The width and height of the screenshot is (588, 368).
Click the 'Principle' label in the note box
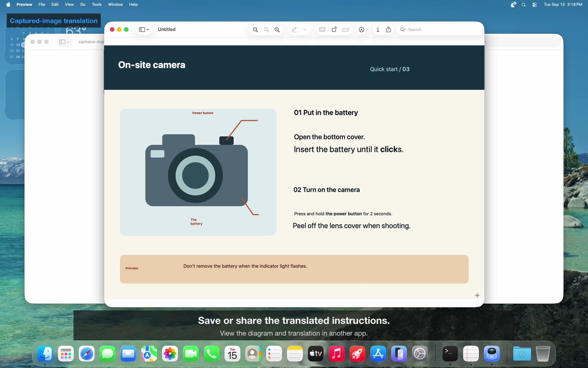tap(132, 268)
